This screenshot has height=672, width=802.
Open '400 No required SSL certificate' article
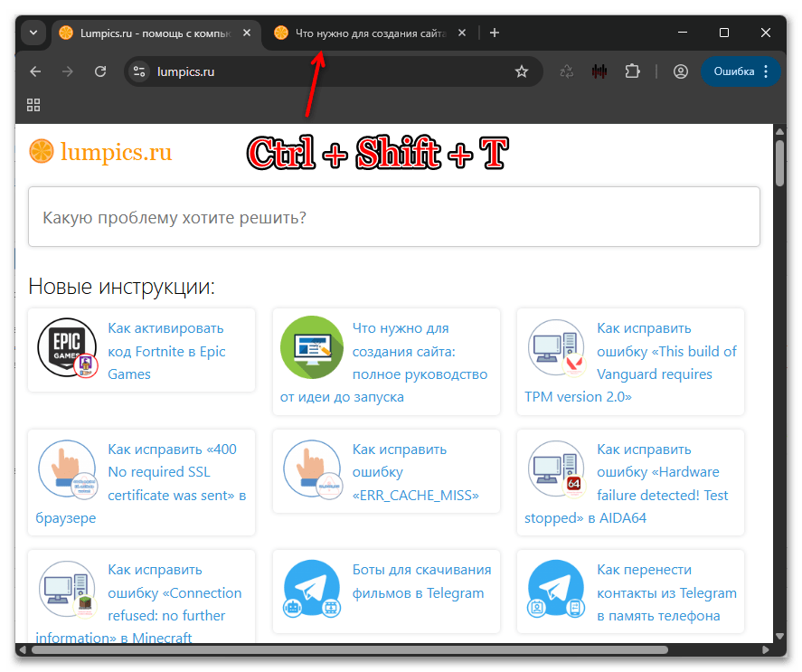pos(141,484)
